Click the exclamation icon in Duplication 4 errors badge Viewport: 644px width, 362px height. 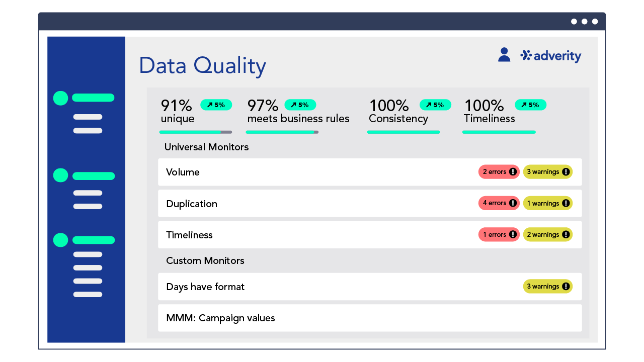(513, 203)
